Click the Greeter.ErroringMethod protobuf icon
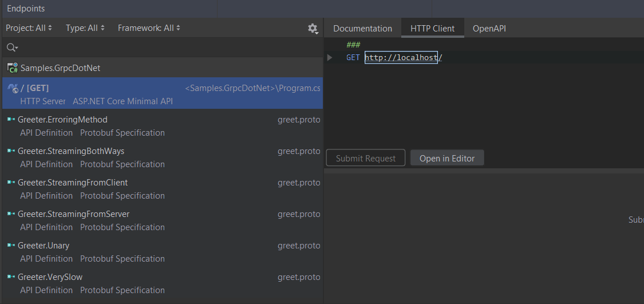644x304 pixels. coord(11,120)
